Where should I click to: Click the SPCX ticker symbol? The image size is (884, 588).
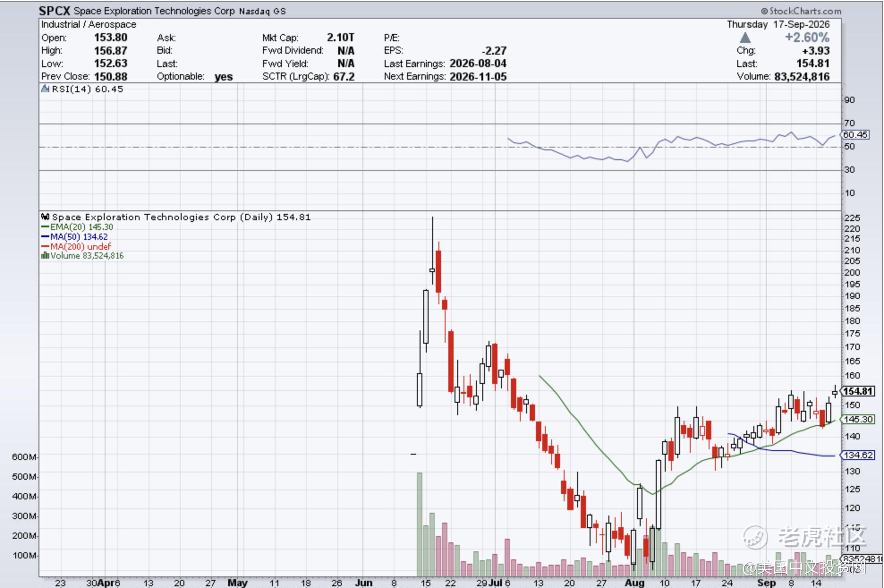click(55, 11)
